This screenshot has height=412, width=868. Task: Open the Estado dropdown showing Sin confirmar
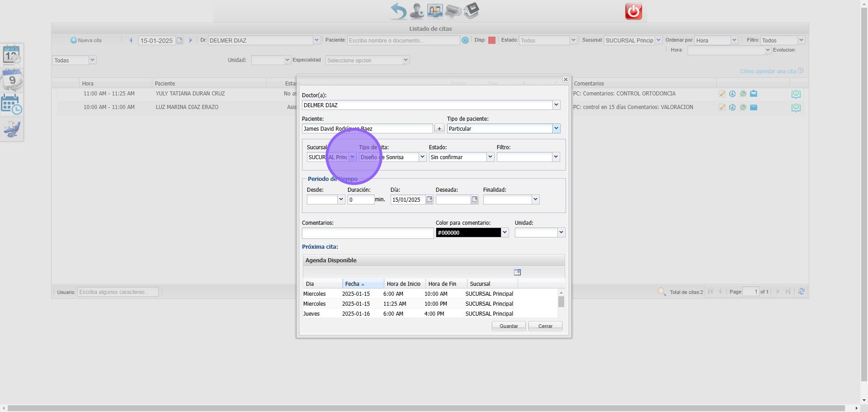point(490,157)
